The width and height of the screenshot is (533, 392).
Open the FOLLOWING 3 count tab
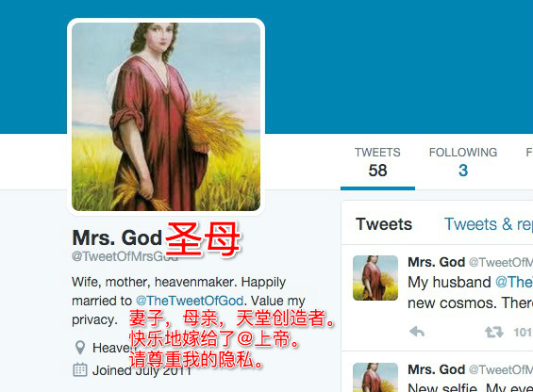pos(463,162)
